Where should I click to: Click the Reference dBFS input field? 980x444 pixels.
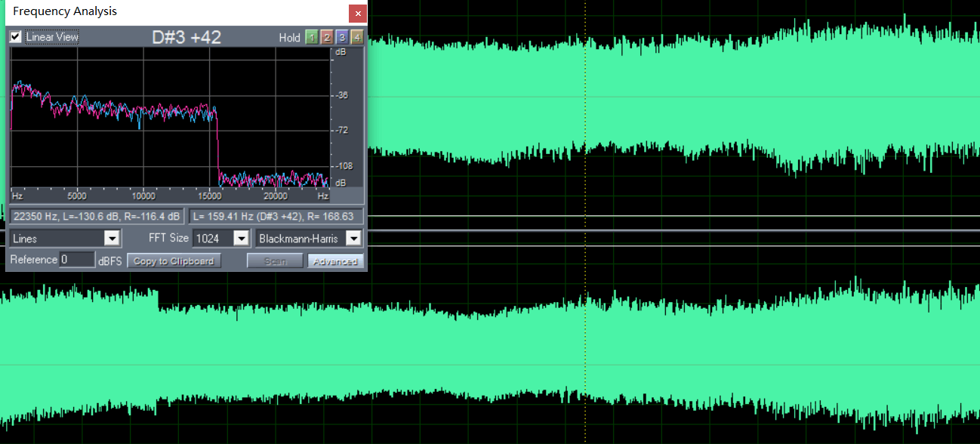[77, 260]
